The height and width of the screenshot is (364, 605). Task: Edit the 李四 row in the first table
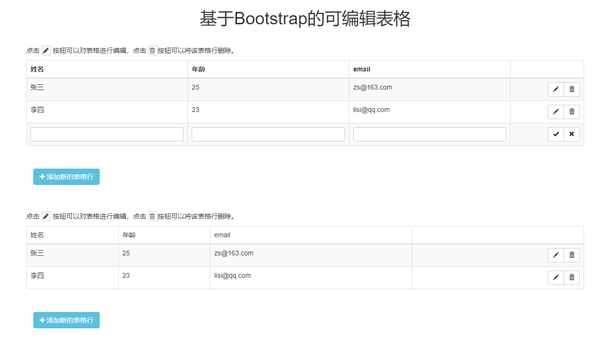(556, 111)
